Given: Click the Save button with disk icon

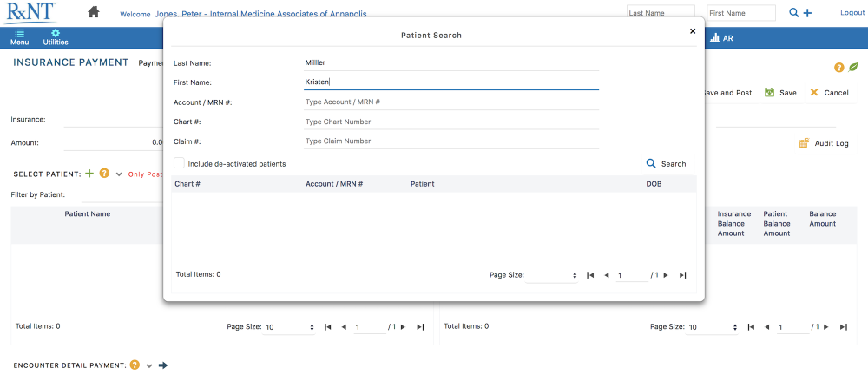Looking at the screenshot, I should point(780,93).
